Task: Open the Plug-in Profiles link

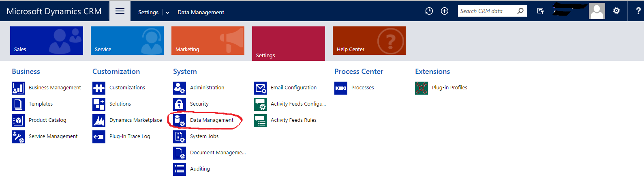Action: click(449, 88)
